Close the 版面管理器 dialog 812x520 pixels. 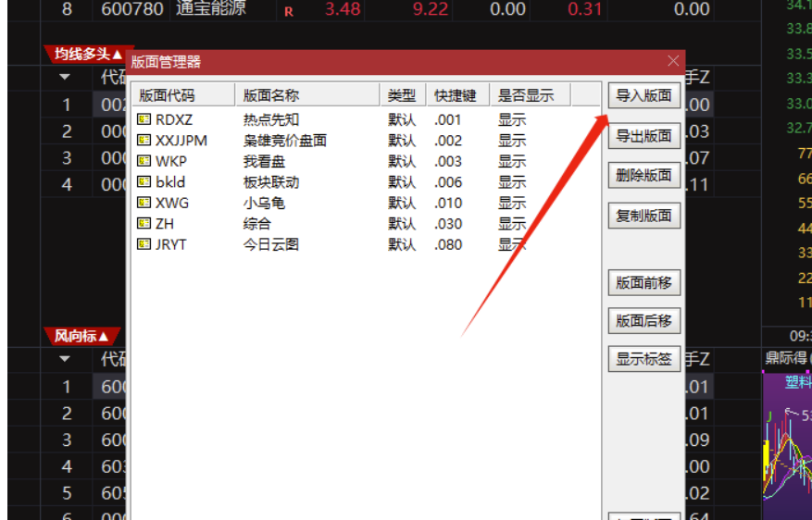pyautogui.click(x=673, y=62)
